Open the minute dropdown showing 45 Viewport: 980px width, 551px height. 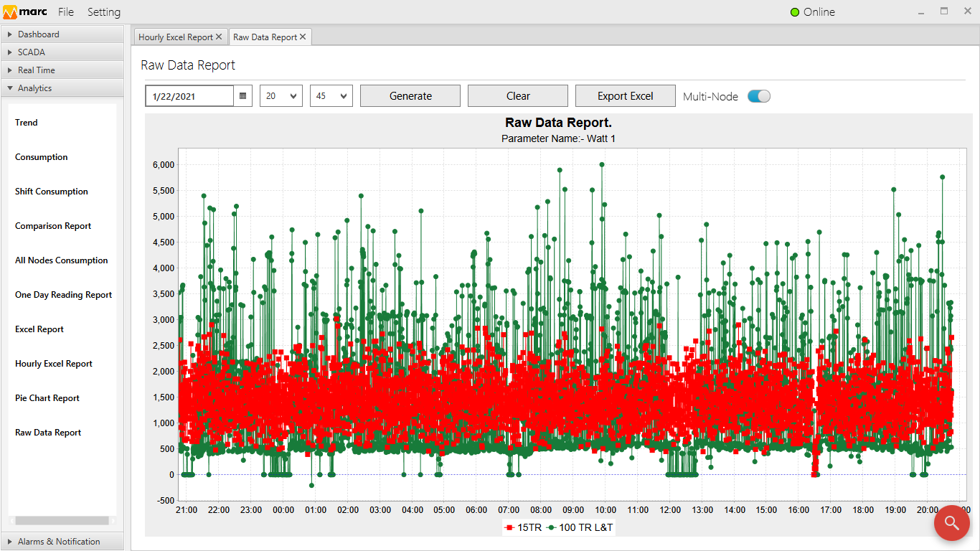[x=331, y=96]
